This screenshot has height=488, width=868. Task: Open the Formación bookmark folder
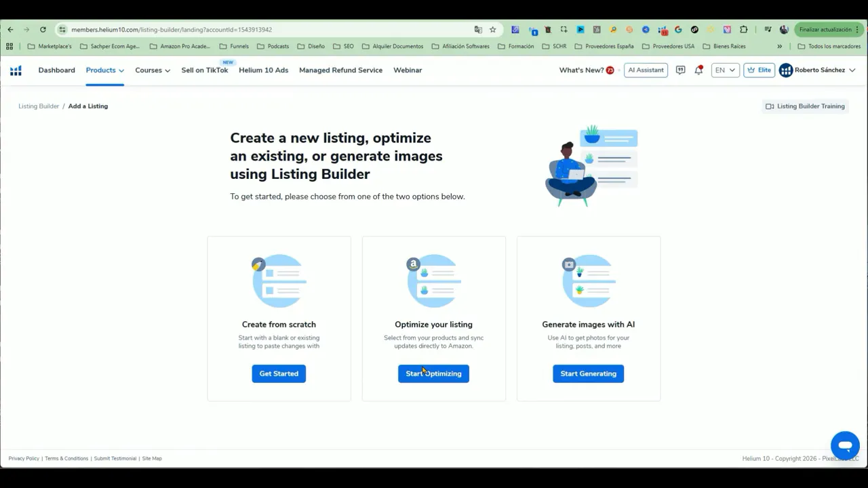click(516, 47)
